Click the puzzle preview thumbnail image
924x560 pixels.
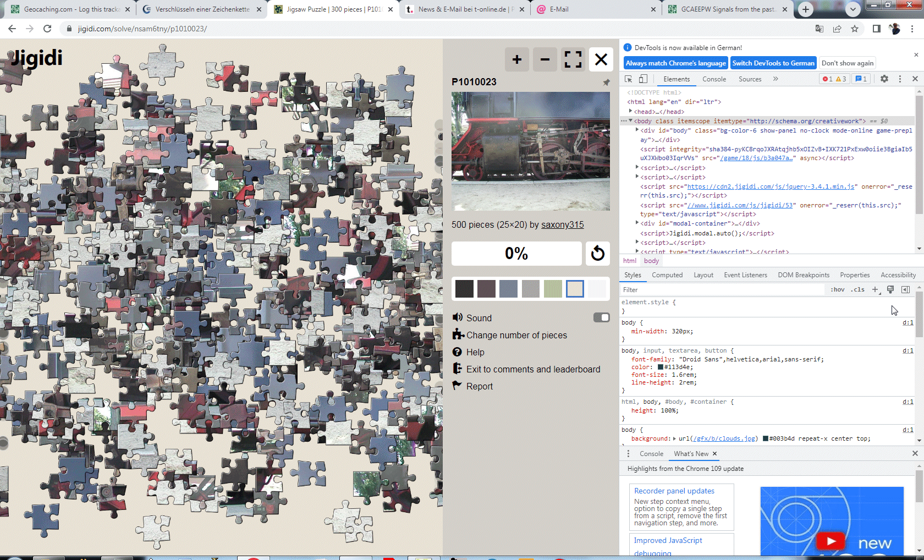coord(530,151)
